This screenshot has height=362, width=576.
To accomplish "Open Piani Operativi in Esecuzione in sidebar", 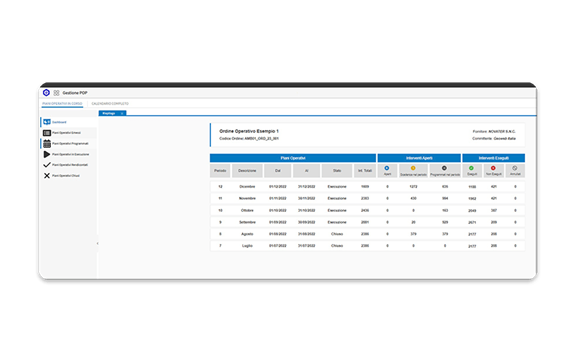I will [x=71, y=154].
